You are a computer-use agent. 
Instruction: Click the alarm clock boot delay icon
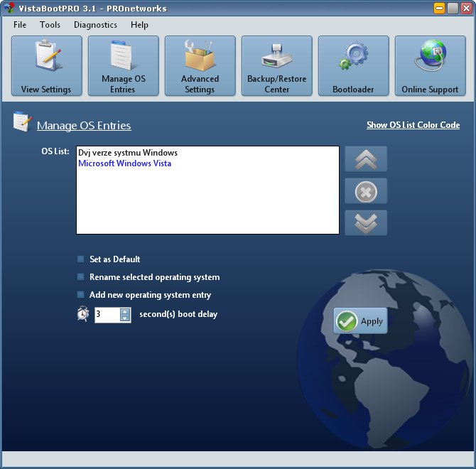83,314
